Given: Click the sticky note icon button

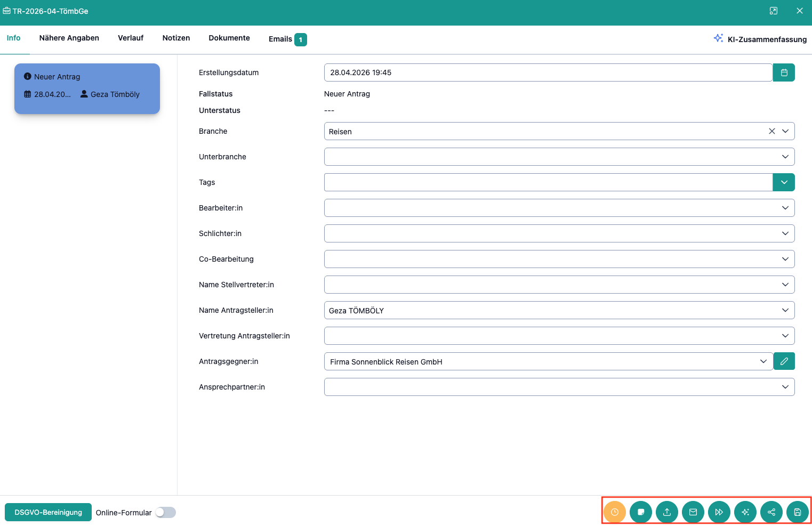Looking at the screenshot, I should (x=641, y=512).
